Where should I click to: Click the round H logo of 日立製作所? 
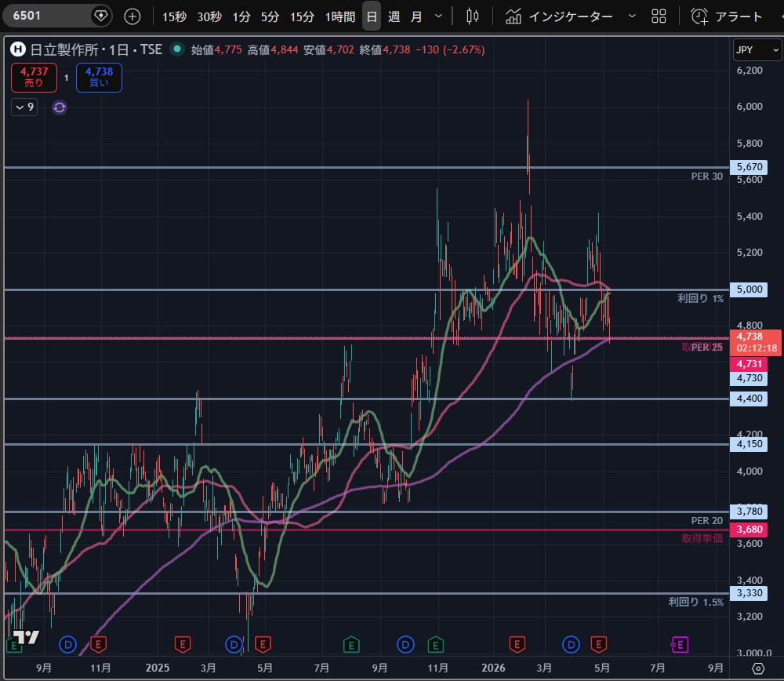click(x=18, y=49)
